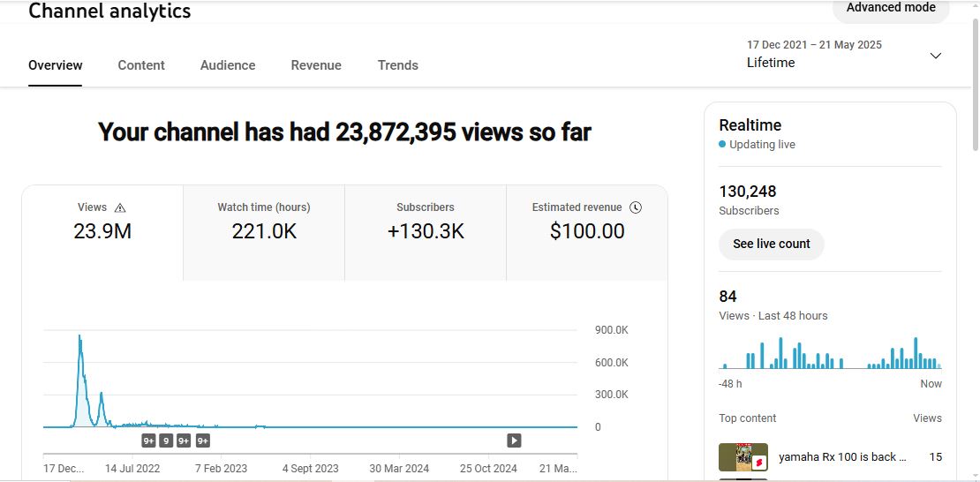Click the Shorts icon on the yamaha thumbnail
The height and width of the screenshot is (482, 980).
point(758,461)
